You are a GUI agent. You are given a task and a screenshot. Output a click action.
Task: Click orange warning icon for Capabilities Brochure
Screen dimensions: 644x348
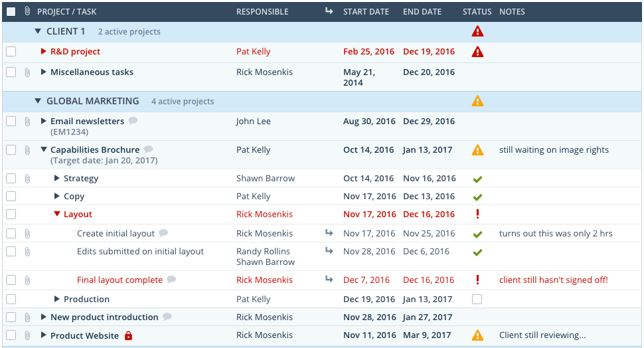[x=477, y=150]
